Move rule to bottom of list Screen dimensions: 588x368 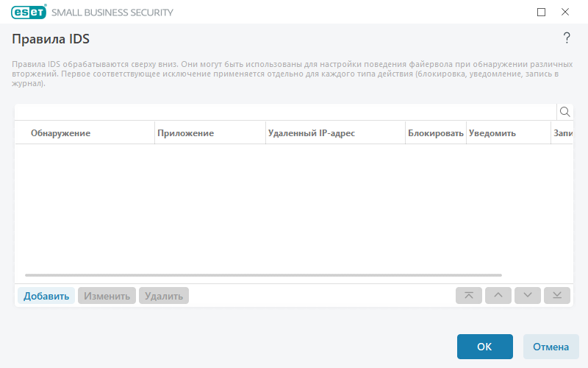click(x=556, y=295)
